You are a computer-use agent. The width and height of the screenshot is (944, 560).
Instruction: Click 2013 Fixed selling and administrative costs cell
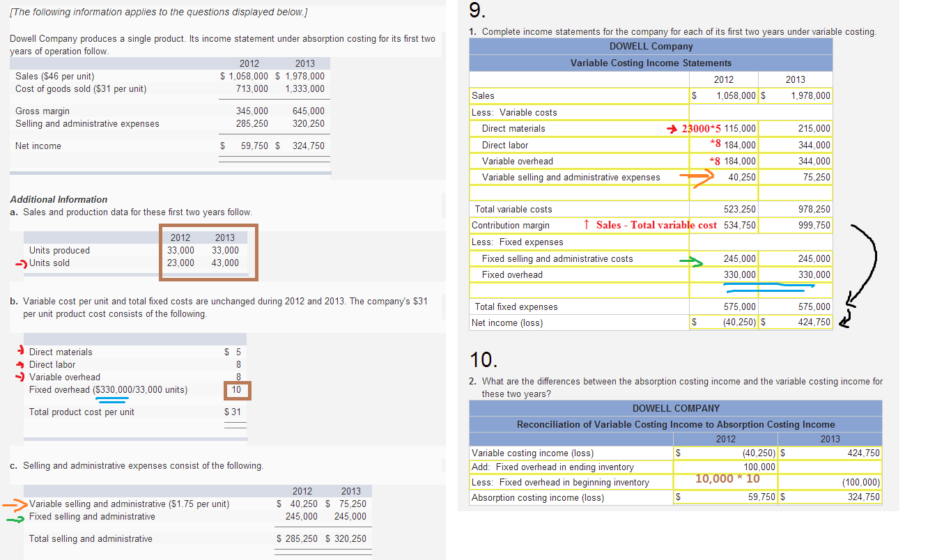[x=796, y=258]
